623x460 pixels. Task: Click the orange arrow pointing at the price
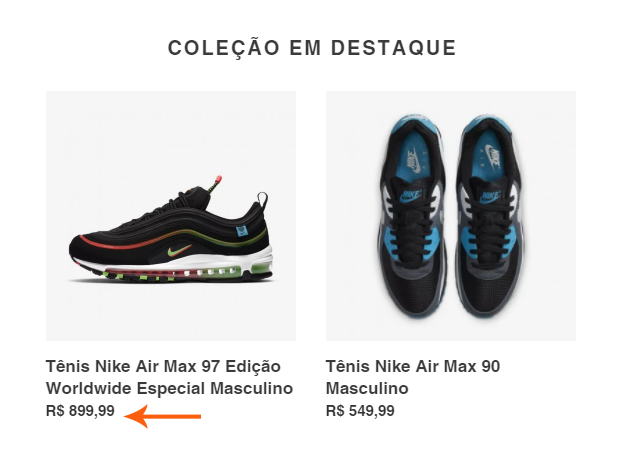click(163, 416)
